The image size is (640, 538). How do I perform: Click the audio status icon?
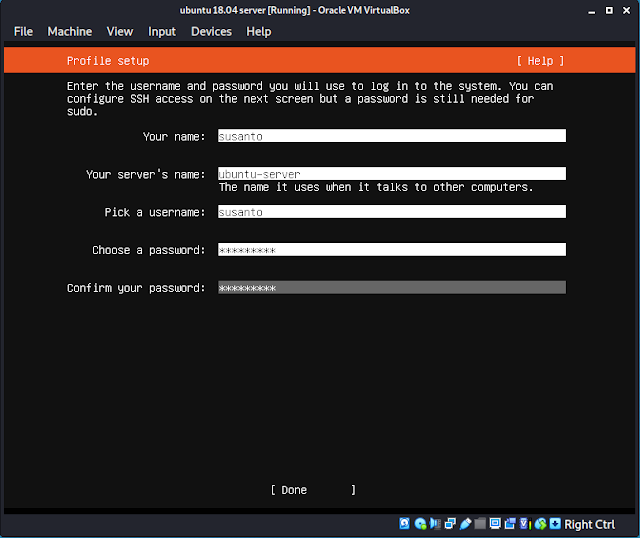pos(435,524)
